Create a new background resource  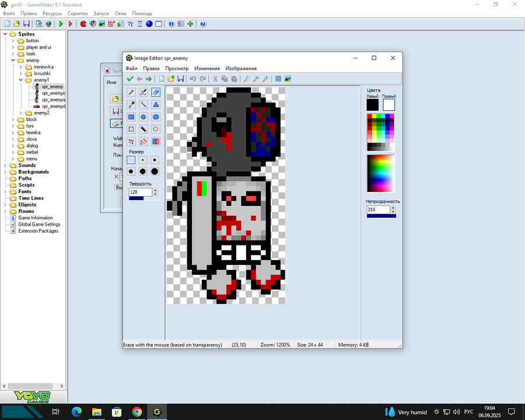102,24
